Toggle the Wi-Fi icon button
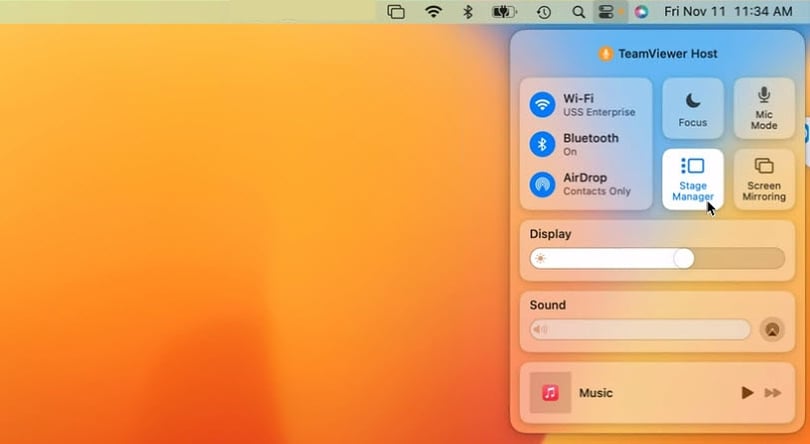Image resolution: width=810 pixels, height=444 pixels. (543, 104)
